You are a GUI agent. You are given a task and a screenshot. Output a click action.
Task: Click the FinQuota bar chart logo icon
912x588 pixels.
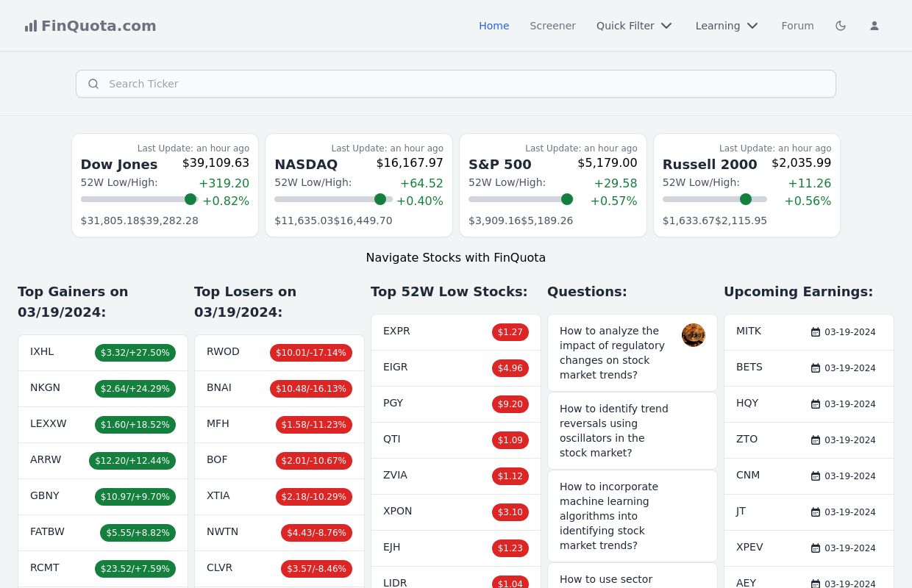(x=31, y=26)
